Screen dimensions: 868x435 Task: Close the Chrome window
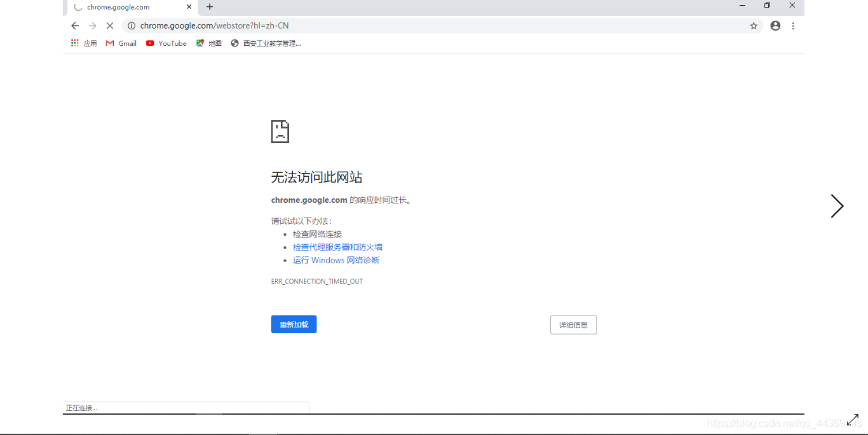click(x=792, y=6)
